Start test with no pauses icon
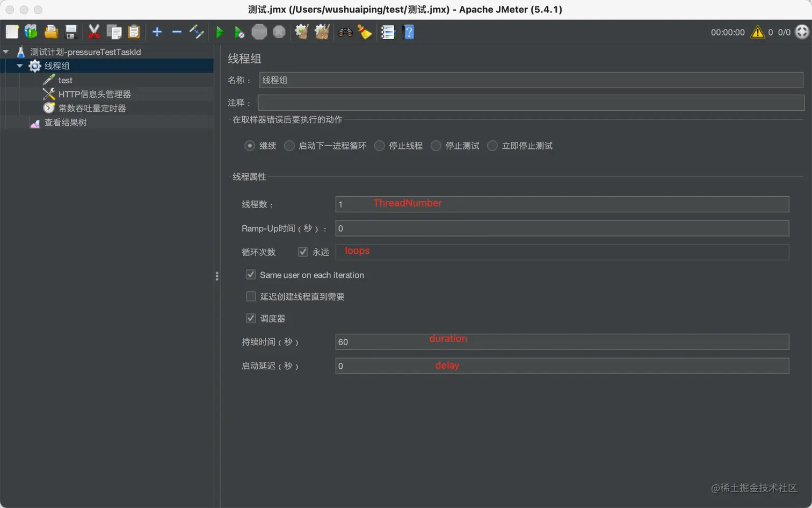812x508 pixels. point(240,32)
